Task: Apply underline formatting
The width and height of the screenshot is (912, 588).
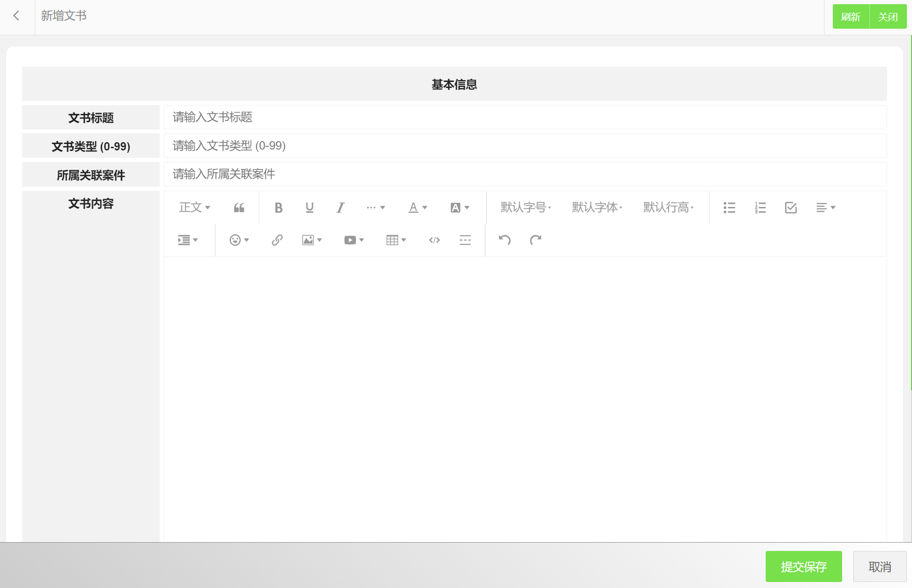Action: [309, 207]
